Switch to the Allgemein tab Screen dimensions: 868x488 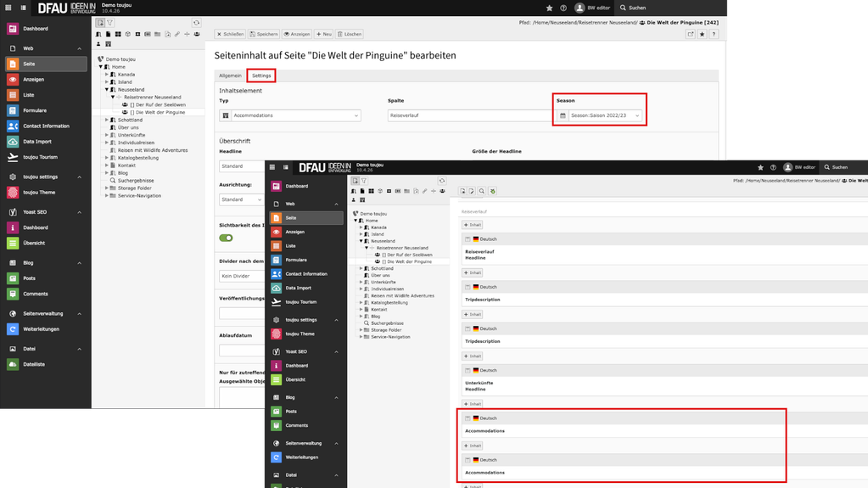tap(230, 76)
